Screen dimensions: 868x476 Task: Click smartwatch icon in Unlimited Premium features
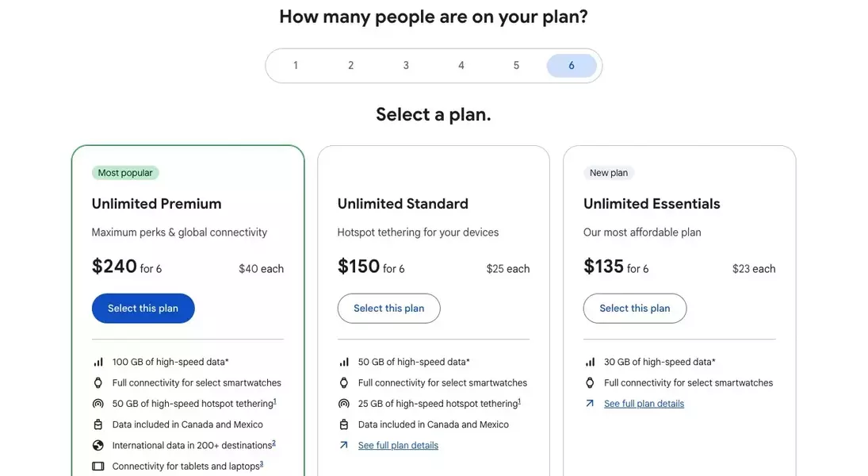point(98,383)
